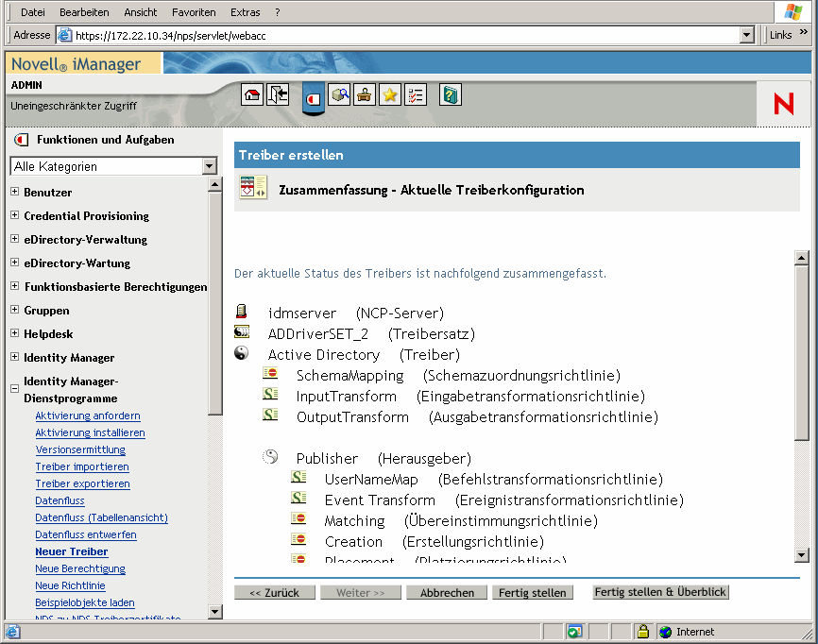Open the Treiber importieren link
Viewport: 818px width, 644px height.
click(81, 466)
